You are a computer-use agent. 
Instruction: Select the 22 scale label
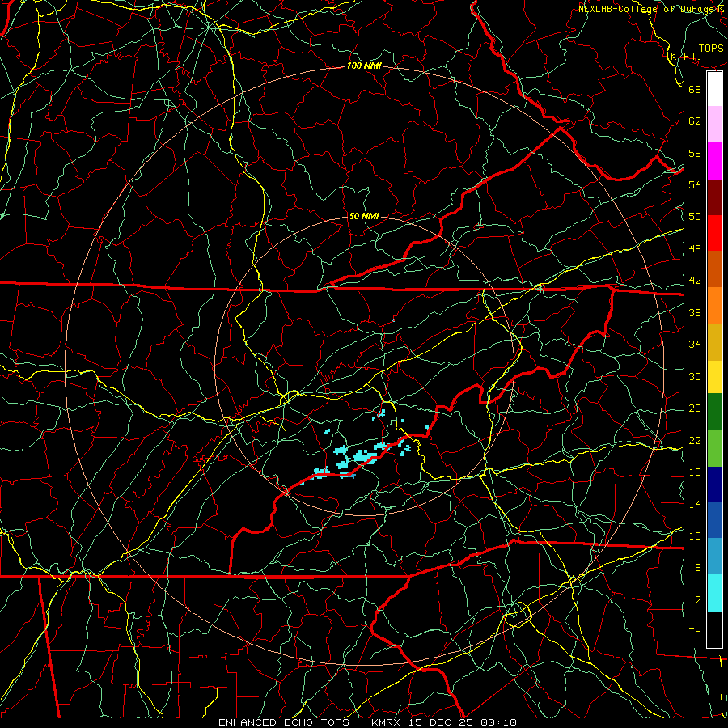click(695, 440)
